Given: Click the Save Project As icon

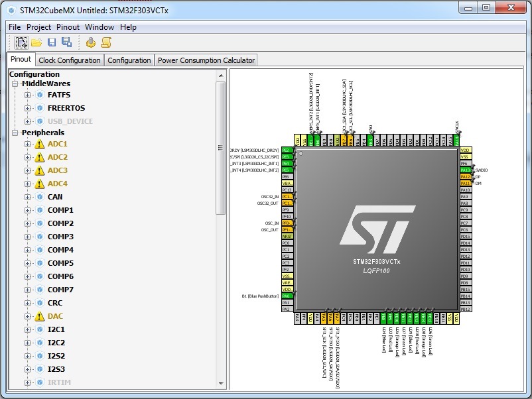Looking at the screenshot, I should point(66,42).
